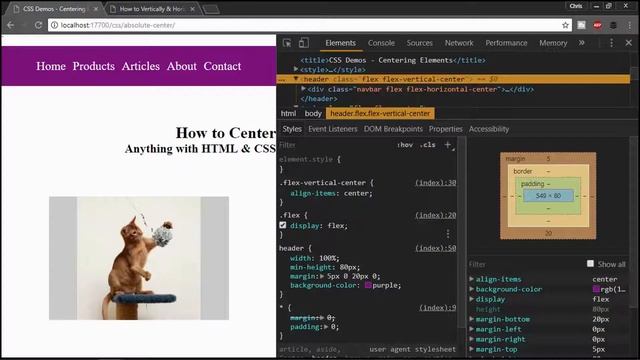Image resolution: width=640 pixels, height=360 pixels.
Task: Click the Articles navigation link
Action: [141, 66]
